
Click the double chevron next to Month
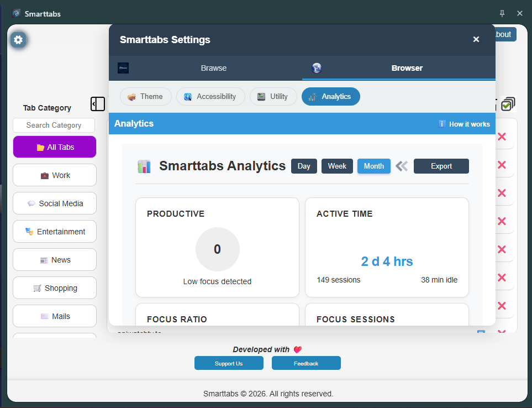(x=402, y=166)
